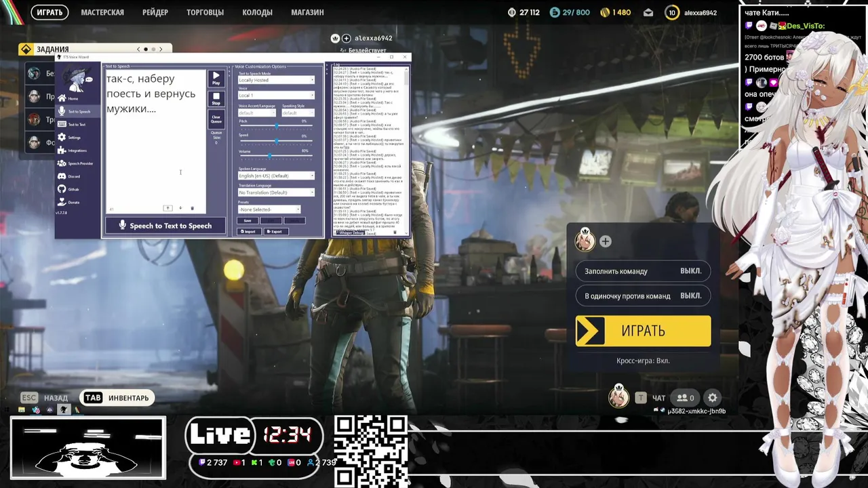The height and width of the screenshot is (488, 868).
Task: Go to previous ЗАДАНИЯ page with left arrow
Action: click(x=138, y=49)
